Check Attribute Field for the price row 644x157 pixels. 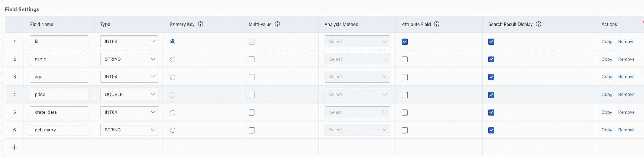click(405, 95)
